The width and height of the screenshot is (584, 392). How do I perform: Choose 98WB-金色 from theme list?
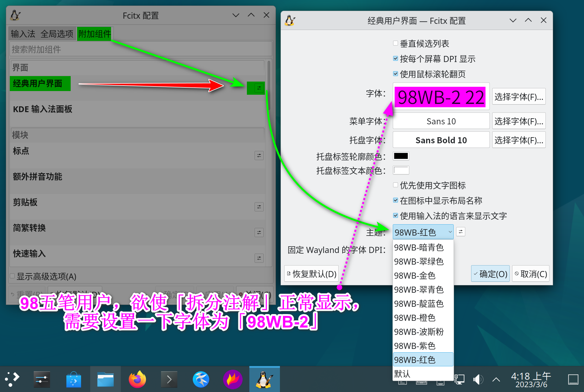click(x=423, y=275)
